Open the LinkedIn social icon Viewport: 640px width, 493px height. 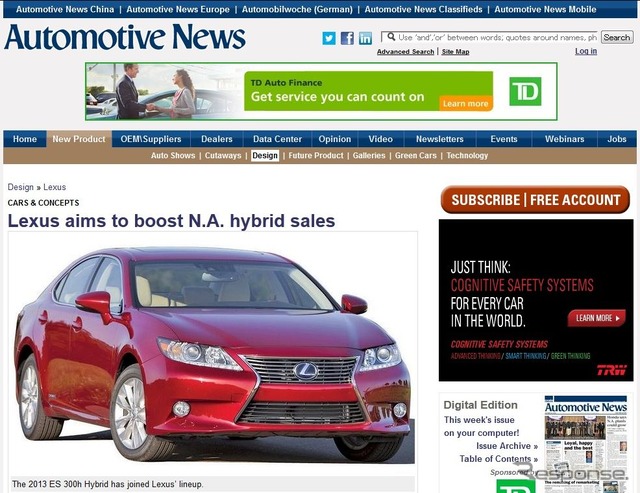click(365, 38)
